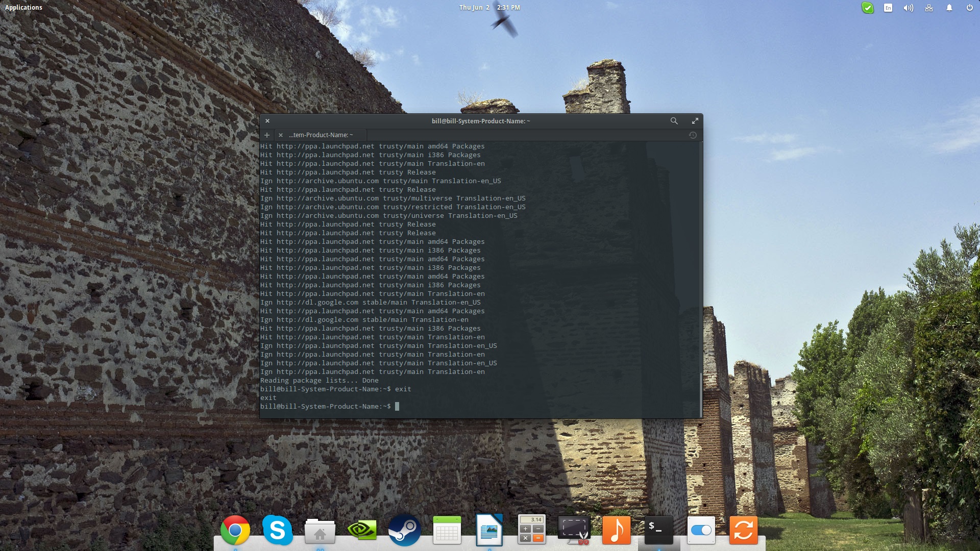Open network indicator in panel
980x551 pixels.
[x=929, y=8]
